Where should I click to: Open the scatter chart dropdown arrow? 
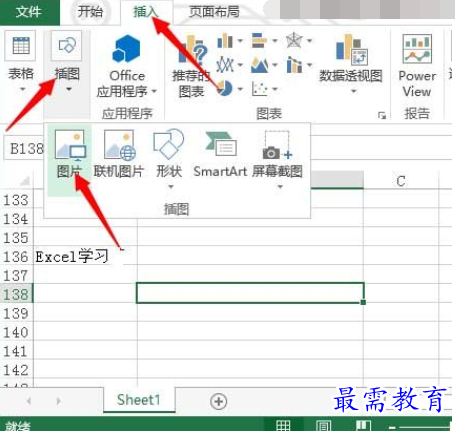[275, 89]
